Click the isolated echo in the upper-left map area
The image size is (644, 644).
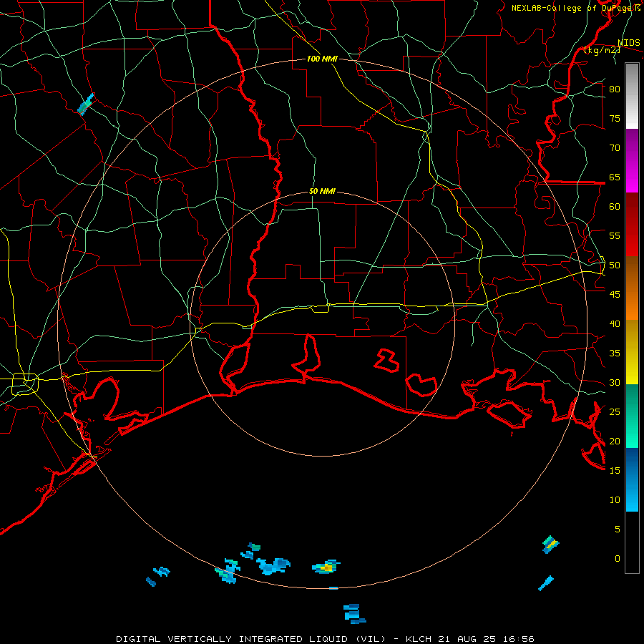pyautogui.click(x=86, y=104)
